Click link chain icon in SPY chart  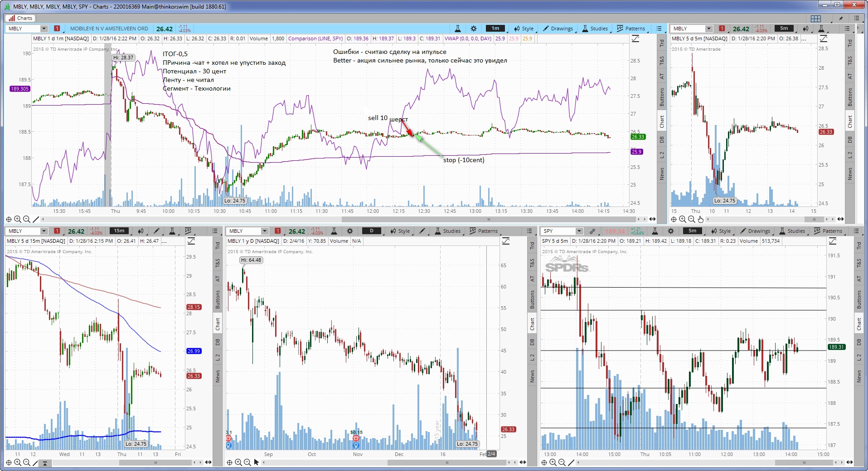tap(592, 231)
